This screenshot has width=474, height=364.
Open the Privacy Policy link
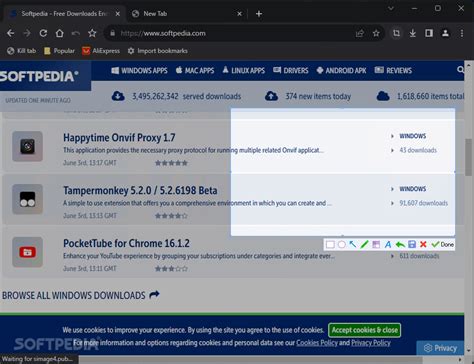click(x=371, y=343)
